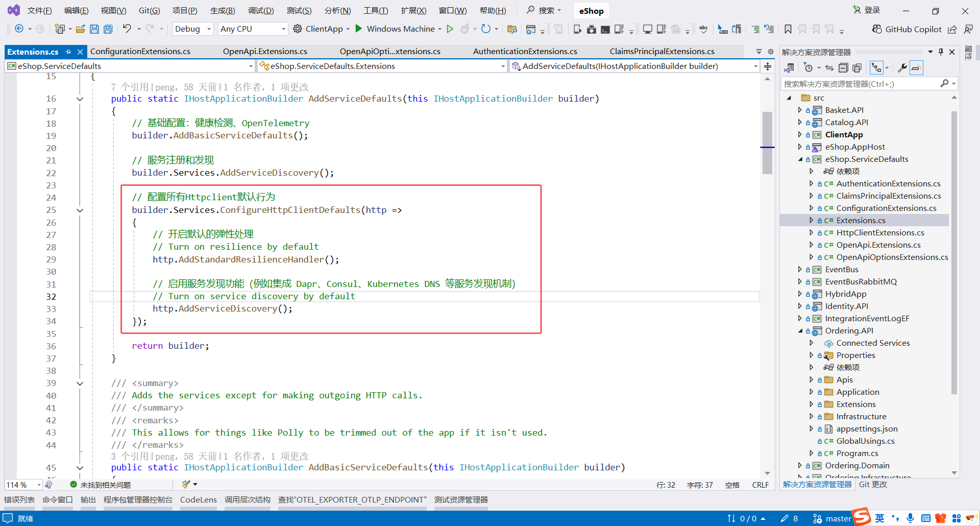Toggle the Sogou English input mode indicator

880,518
